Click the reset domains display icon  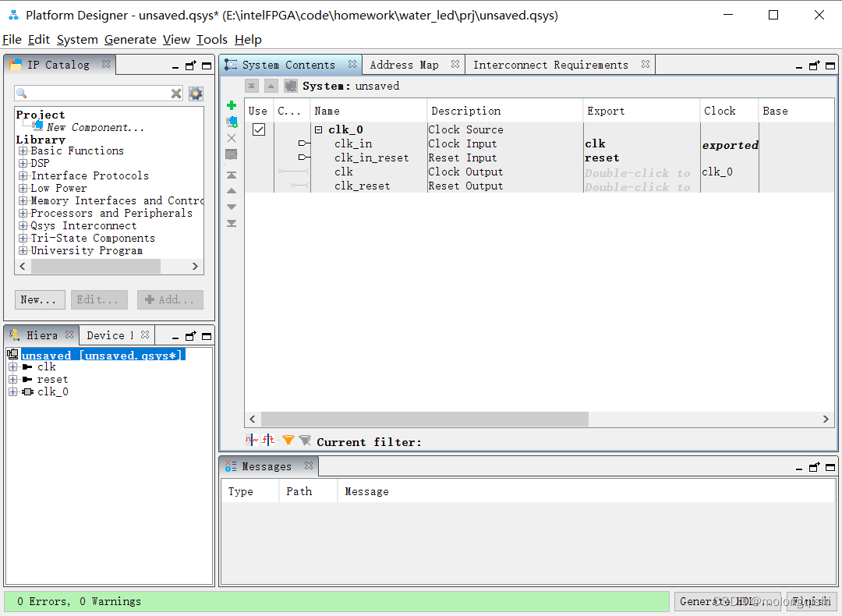pyautogui.click(x=268, y=441)
